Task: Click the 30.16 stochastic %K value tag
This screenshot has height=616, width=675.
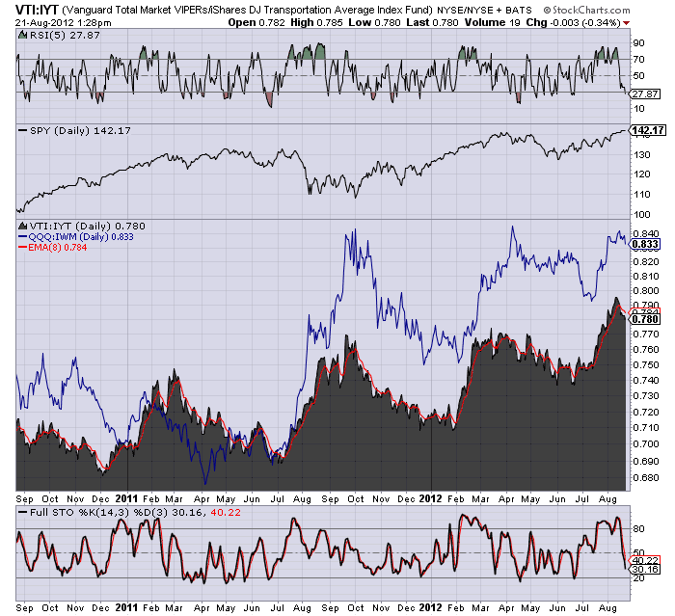Action: 644,569
